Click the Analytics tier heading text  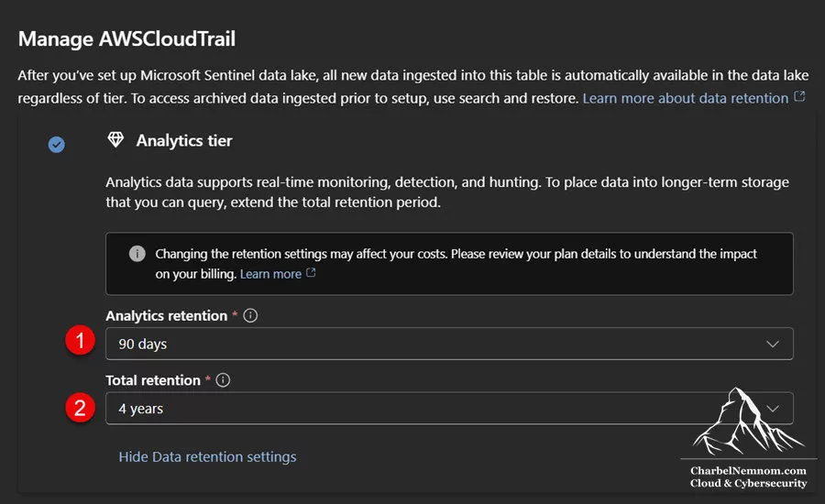pyautogui.click(x=184, y=140)
